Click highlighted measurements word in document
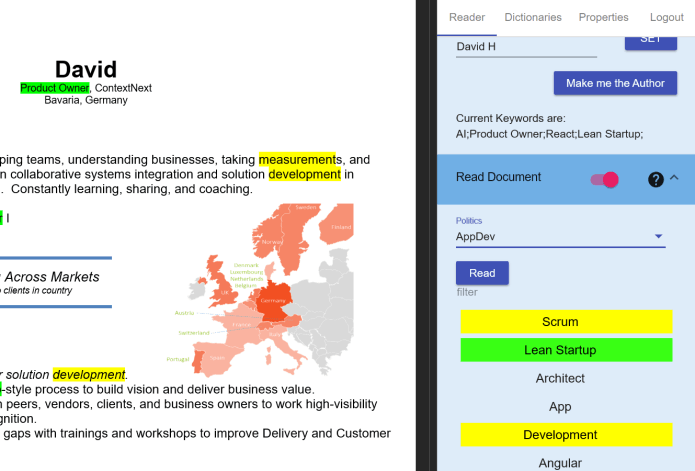 [297, 160]
